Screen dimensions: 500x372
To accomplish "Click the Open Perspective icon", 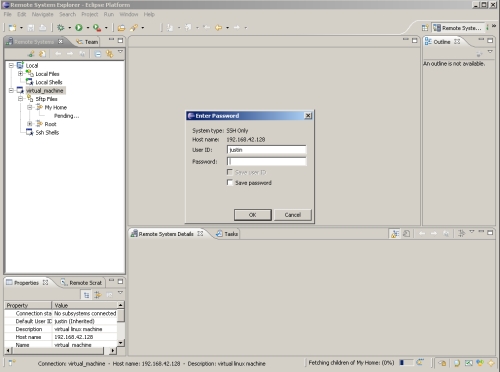I will pyautogui.click(x=425, y=28).
